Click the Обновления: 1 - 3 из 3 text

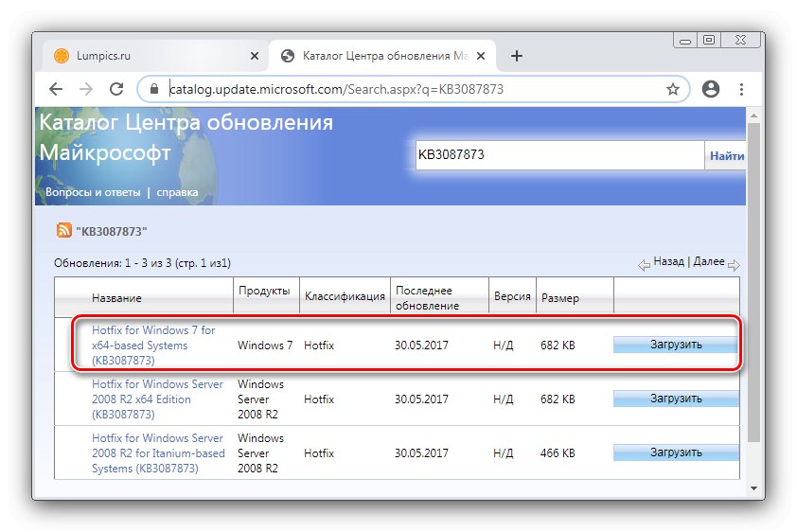pos(142,263)
